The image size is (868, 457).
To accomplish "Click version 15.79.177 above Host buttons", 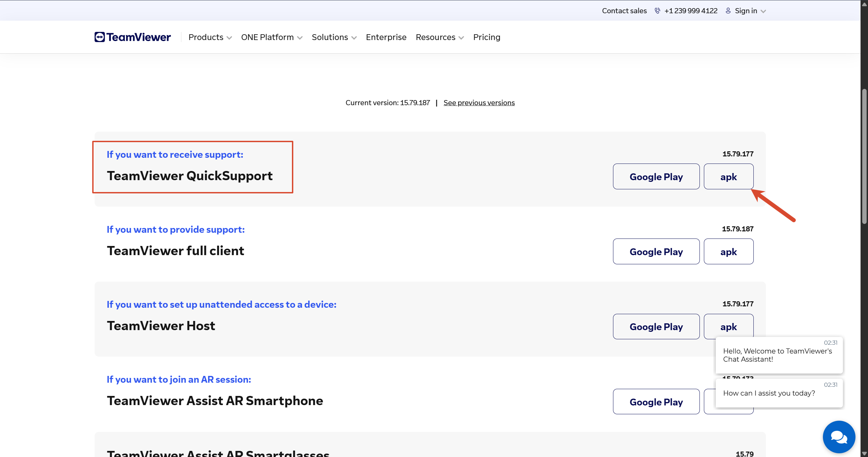I will [x=738, y=304].
